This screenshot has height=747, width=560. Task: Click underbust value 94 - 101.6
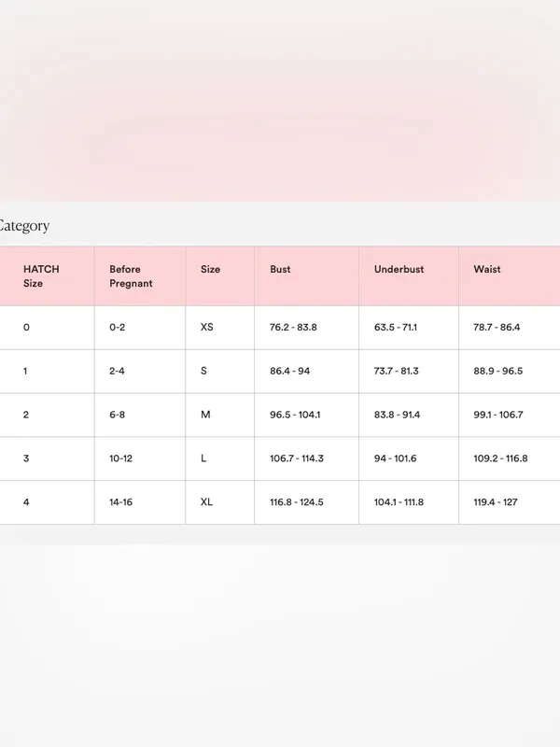(395, 458)
